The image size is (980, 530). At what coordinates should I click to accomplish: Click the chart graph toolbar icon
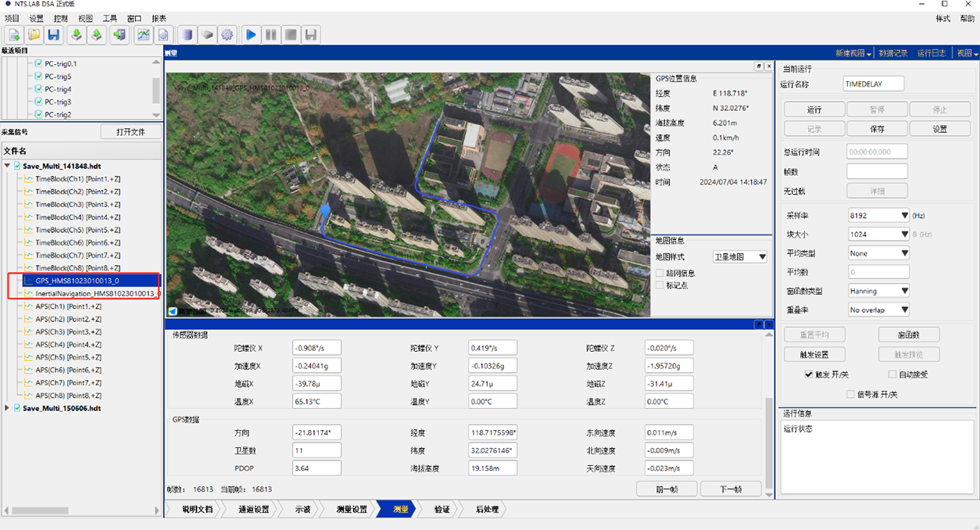[144, 34]
